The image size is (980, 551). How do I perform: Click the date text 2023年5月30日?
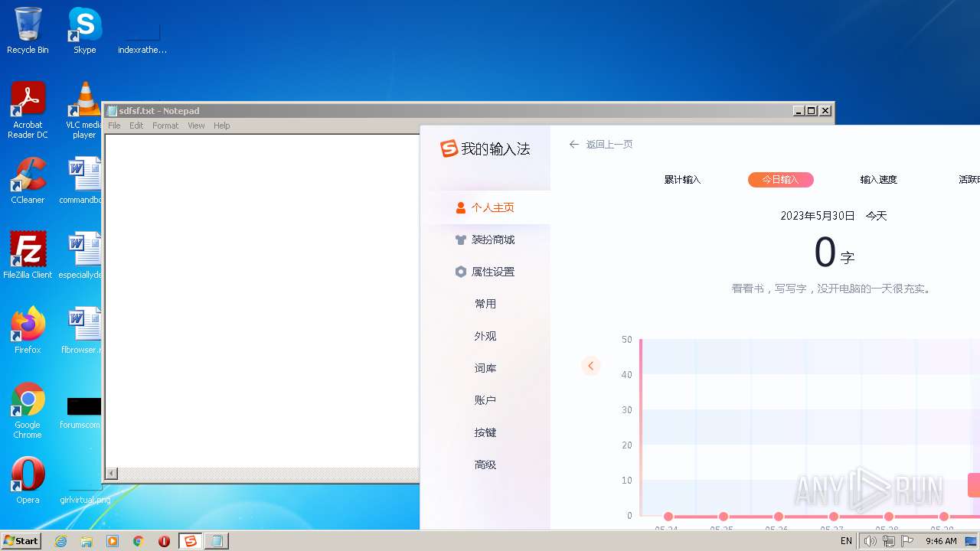818,216
